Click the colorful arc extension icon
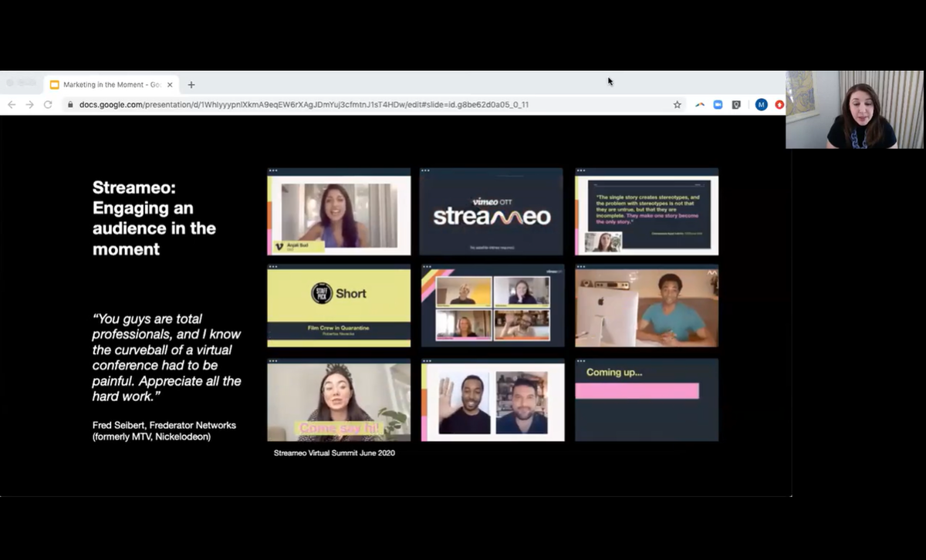This screenshot has width=926, height=560. [700, 105]
